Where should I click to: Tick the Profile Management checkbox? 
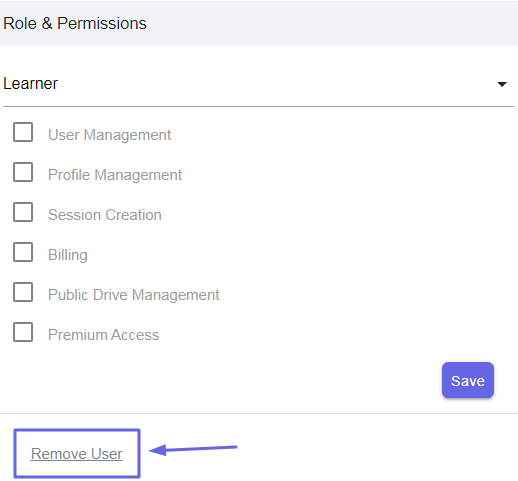[23, 172]
